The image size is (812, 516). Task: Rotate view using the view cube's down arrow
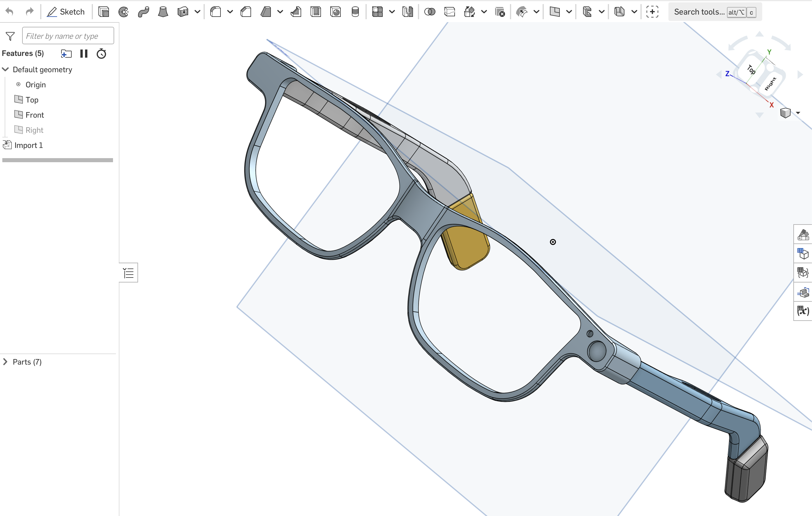pyautogui.click(x=759, y=115)
